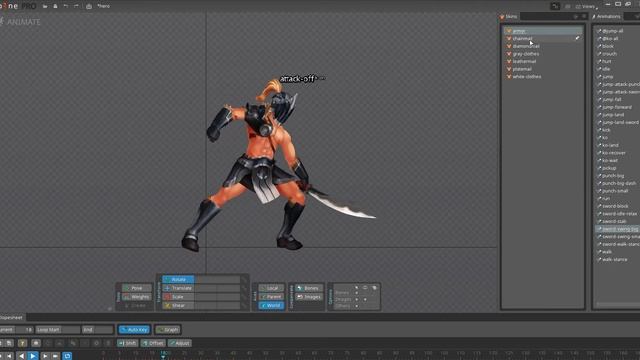Toggle the Shift option in dopesheet
640x360 pixels.
tap(128, 343)
